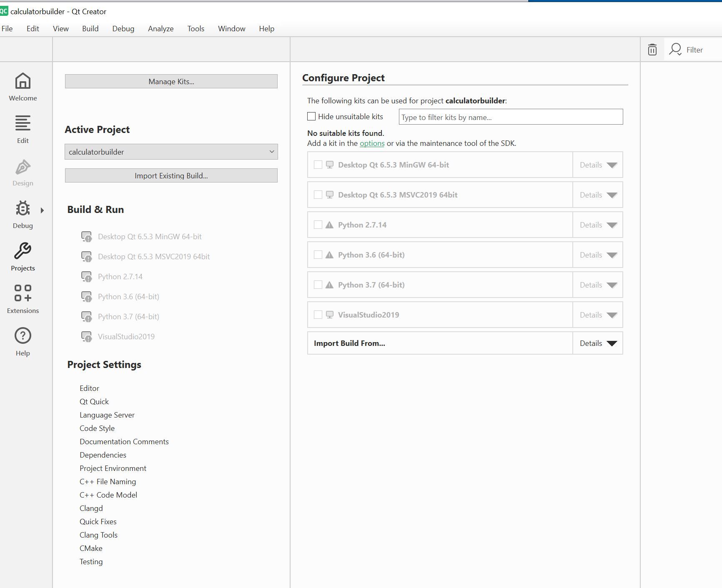Switch to Edit mode in sidebar
Screen dimensions: 722x588
23,124
